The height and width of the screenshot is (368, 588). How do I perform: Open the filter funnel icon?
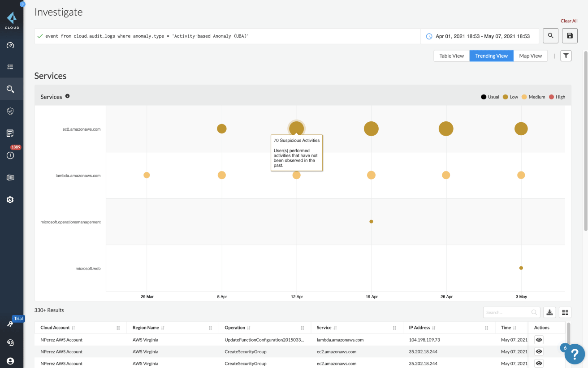click(x=566, y=56)
